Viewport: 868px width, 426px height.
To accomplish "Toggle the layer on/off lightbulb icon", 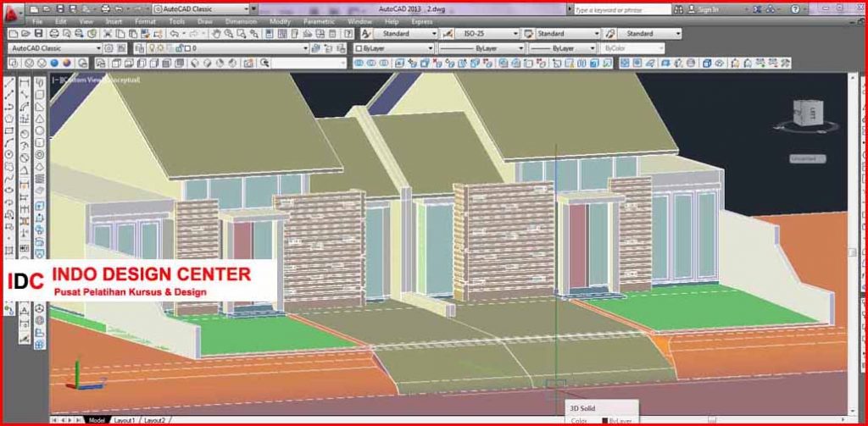I will (152, 48).
